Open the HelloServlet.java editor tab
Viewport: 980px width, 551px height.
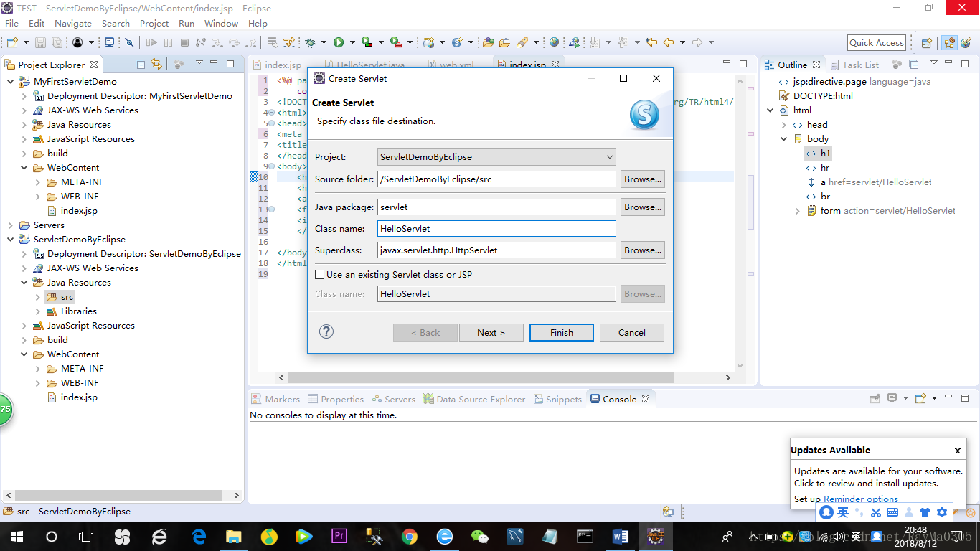tap(364, 65)
